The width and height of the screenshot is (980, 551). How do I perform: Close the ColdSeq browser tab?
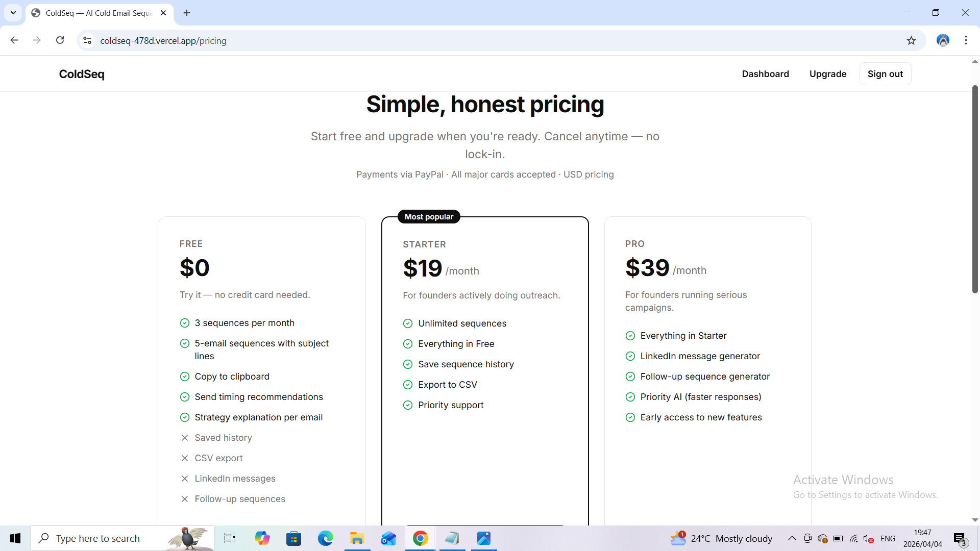pyautogui.click(x=163, y=13)
